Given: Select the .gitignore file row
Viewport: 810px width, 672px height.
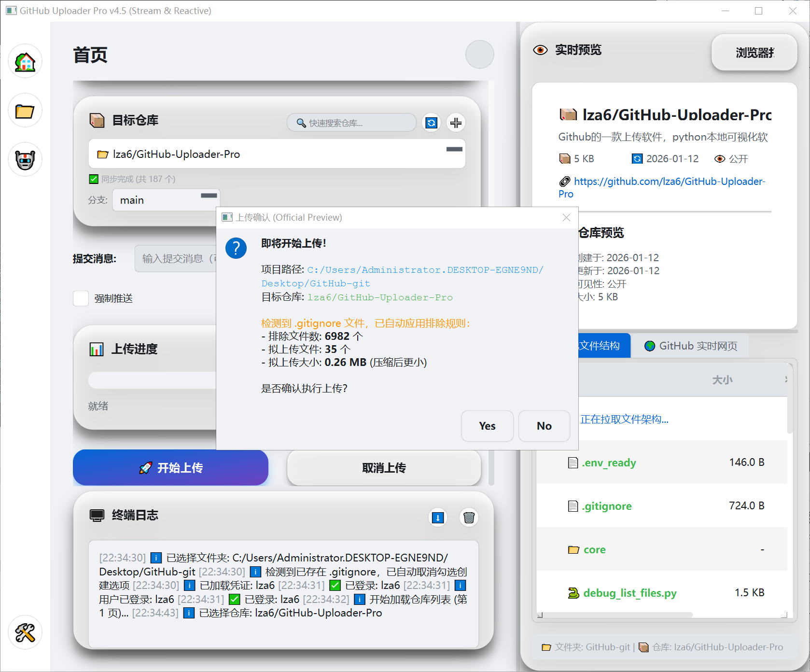Looking at the screenshot, I should (x=662, y=506).
